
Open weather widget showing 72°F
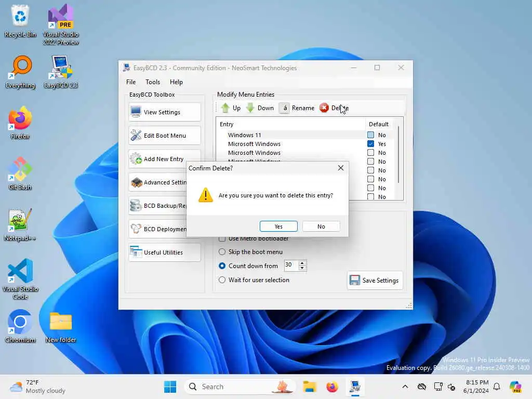(37, 387)
